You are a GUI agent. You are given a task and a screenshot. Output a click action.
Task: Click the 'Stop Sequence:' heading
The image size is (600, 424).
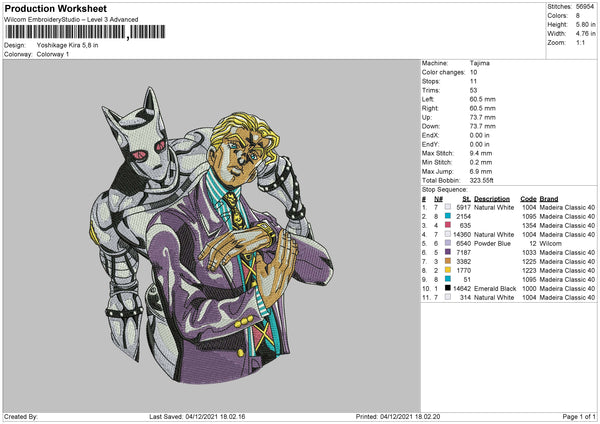point(445,189)
